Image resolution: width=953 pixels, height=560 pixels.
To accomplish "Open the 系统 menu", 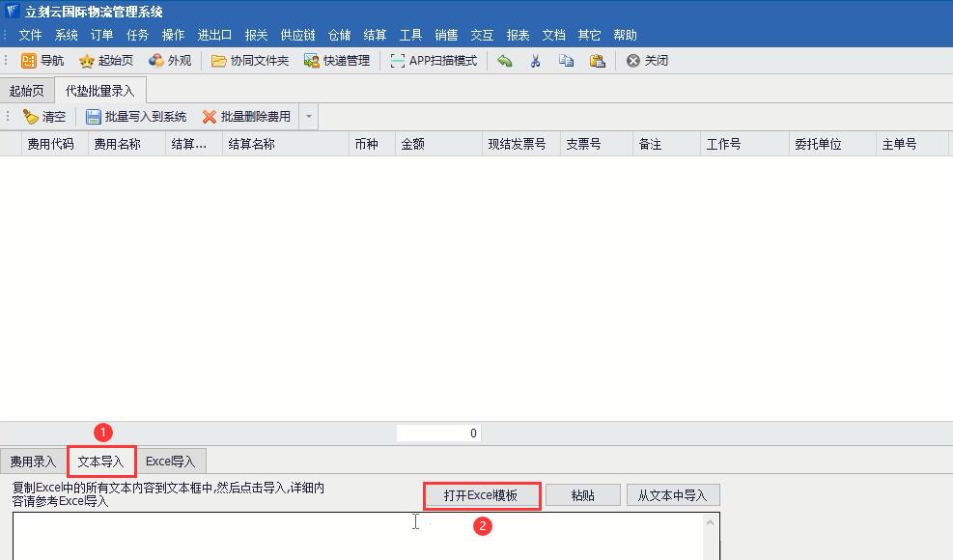I will [67, 36].
